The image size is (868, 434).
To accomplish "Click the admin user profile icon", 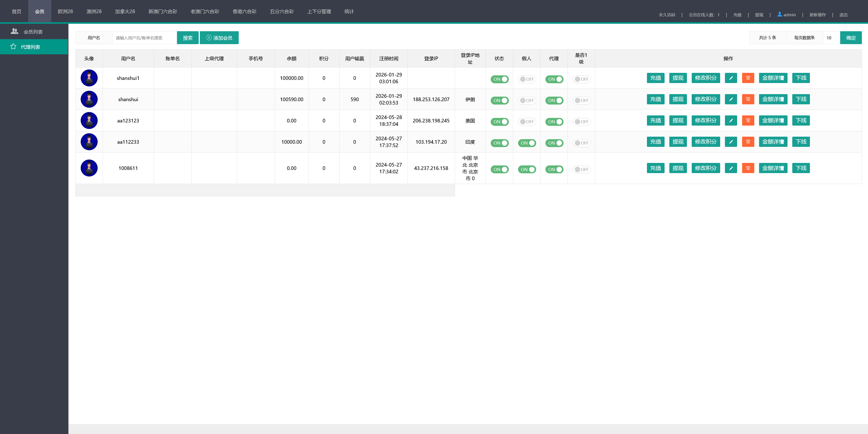I will pos(779,14).
